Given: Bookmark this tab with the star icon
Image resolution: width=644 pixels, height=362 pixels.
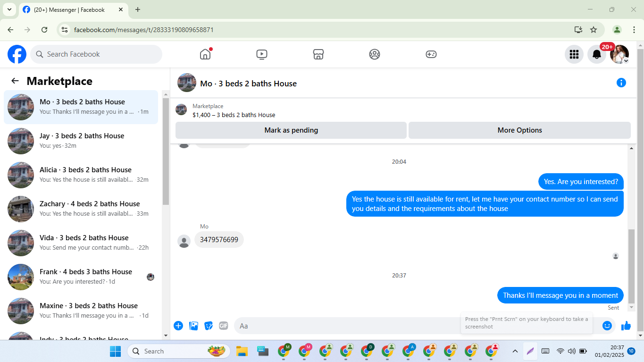Looking at the screenshot, I should point(594,30).
